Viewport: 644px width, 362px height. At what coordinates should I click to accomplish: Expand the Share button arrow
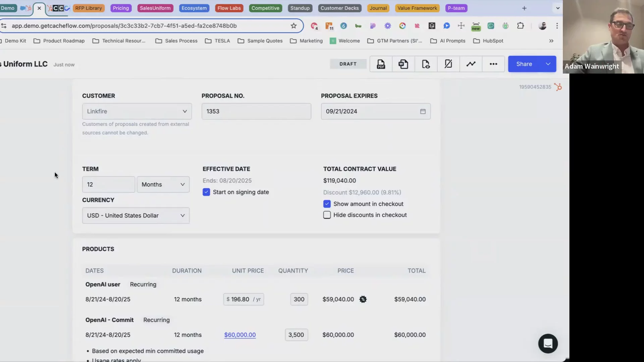[548, 64]
